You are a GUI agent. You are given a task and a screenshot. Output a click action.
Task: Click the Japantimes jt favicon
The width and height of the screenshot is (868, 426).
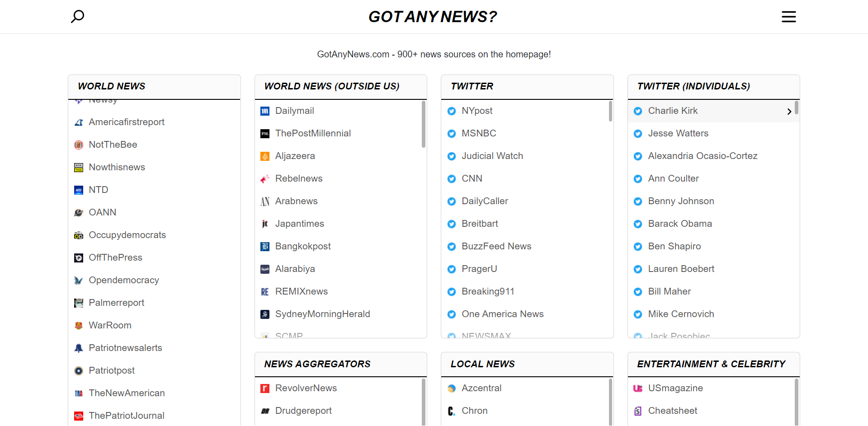pyautogui.click(x=265, y=224)
